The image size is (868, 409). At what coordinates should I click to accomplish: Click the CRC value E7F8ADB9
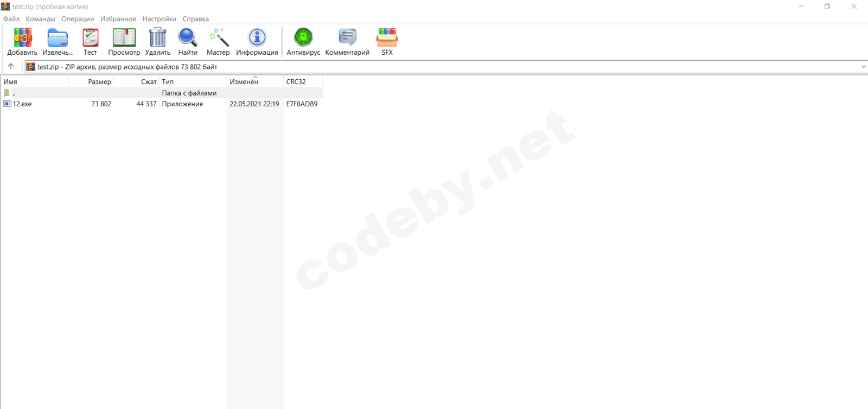tap(302, 104)
